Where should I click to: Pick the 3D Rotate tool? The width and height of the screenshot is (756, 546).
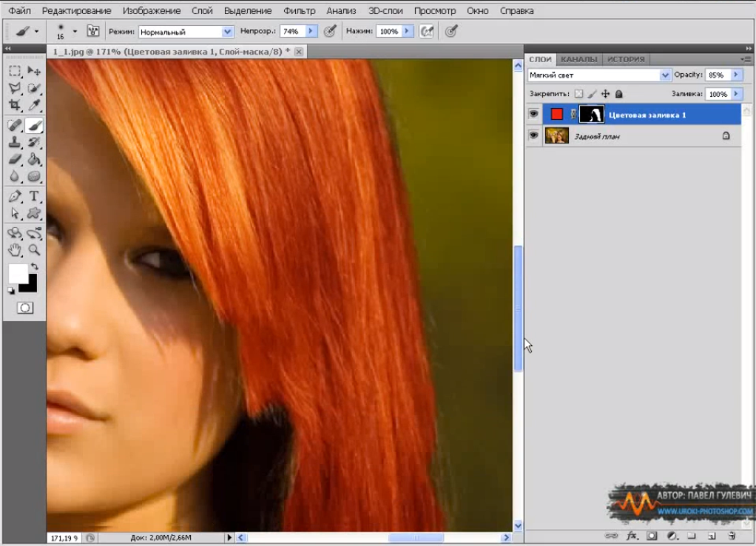pos(15,234)
